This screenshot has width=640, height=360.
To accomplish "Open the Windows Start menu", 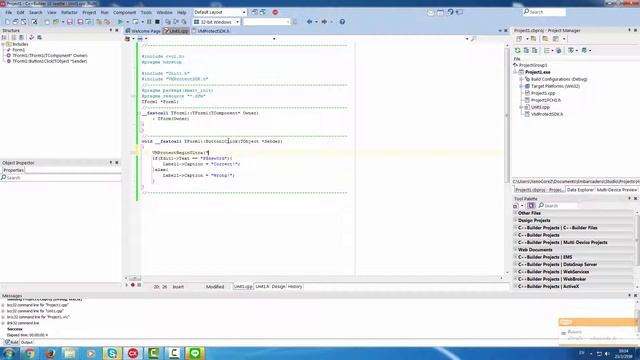I will pos(8,353).
